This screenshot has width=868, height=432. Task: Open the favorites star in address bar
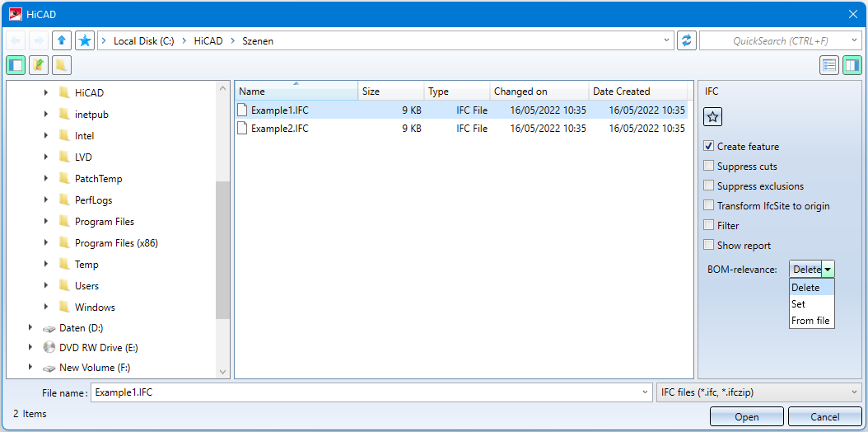tap(85, 40)
